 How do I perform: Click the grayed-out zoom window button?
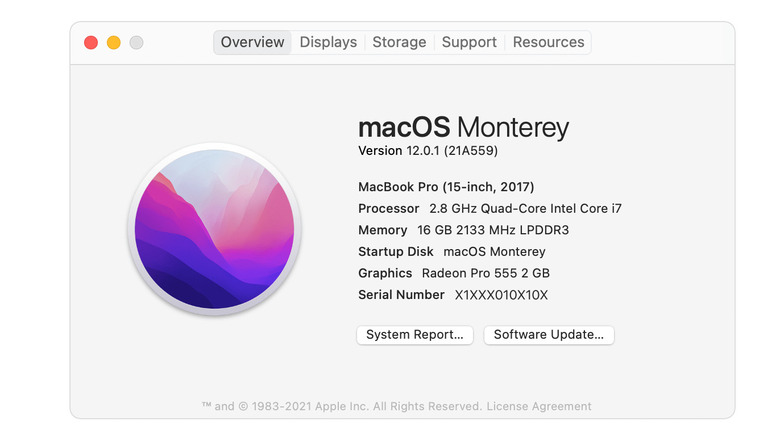(136, 42)
